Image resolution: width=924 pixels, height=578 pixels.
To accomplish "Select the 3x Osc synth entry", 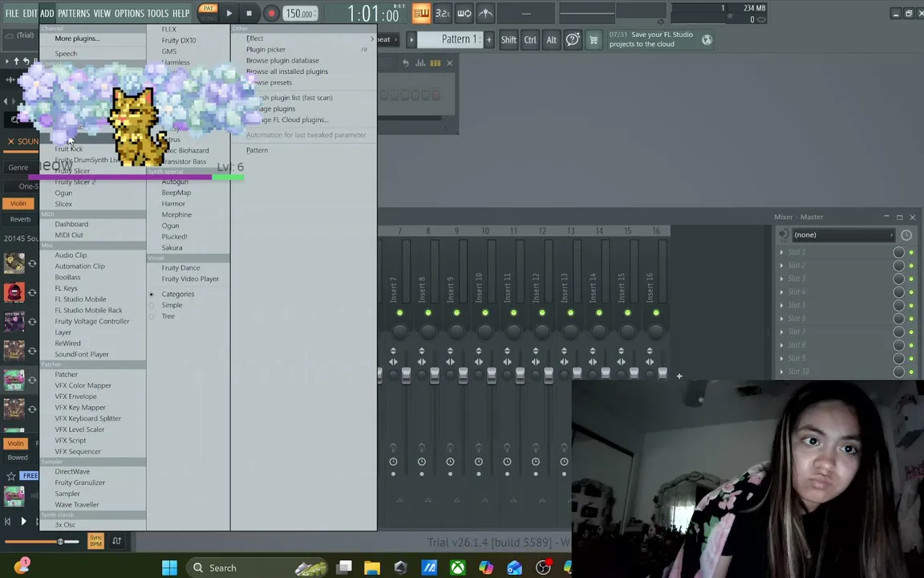I will 65,525.
